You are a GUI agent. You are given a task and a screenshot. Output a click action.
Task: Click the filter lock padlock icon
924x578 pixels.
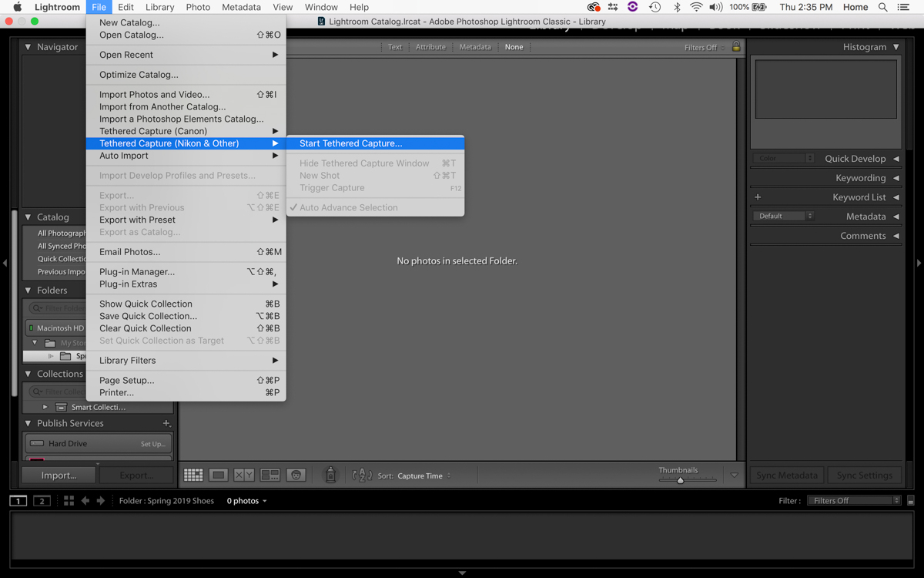(736, 47)
